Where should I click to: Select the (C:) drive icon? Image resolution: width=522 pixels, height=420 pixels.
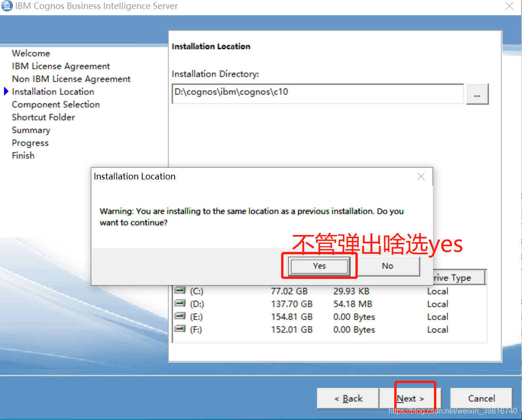(x=180, y=290)
